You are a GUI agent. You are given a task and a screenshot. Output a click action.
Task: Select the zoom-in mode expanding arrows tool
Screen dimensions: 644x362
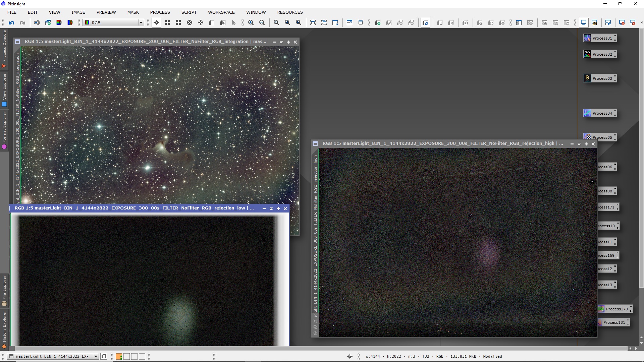point(167,23)
